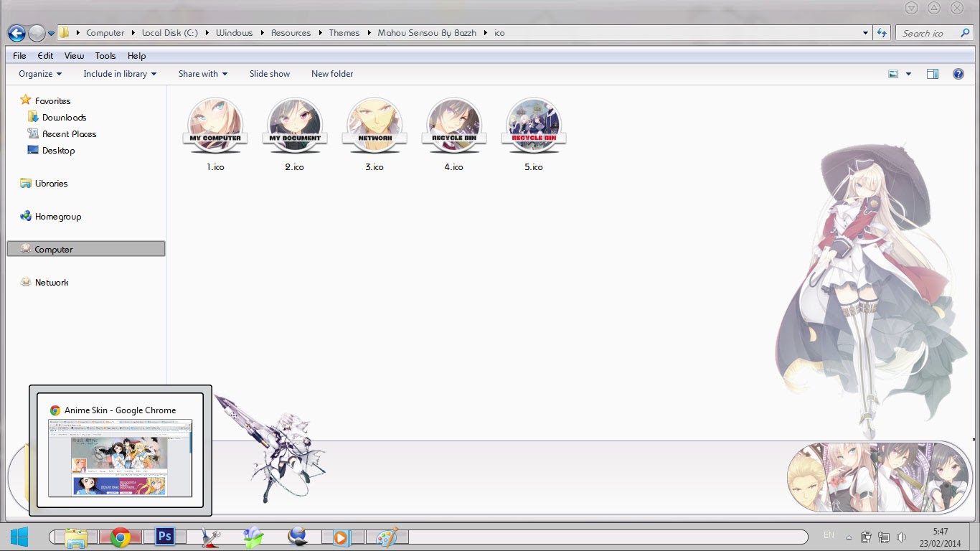Click Computer in the address breadcrumb
The image size is (980, 551).
coord(105,33)
